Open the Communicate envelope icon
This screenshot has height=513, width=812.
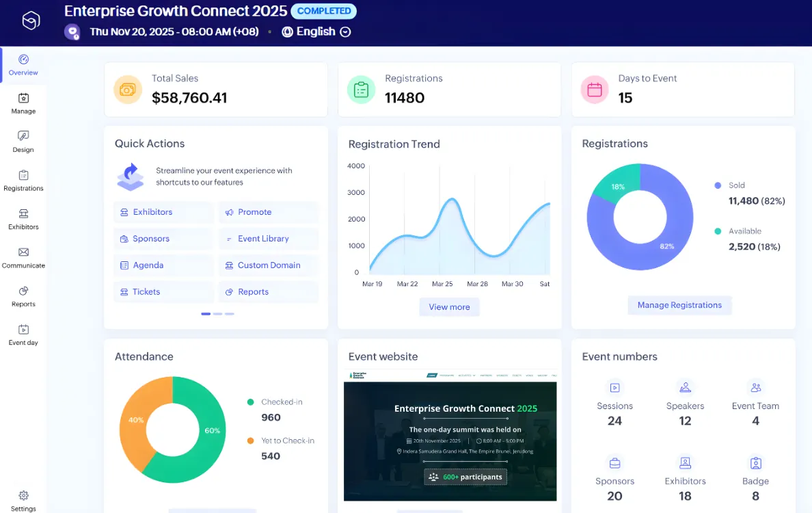pos(23,253)
